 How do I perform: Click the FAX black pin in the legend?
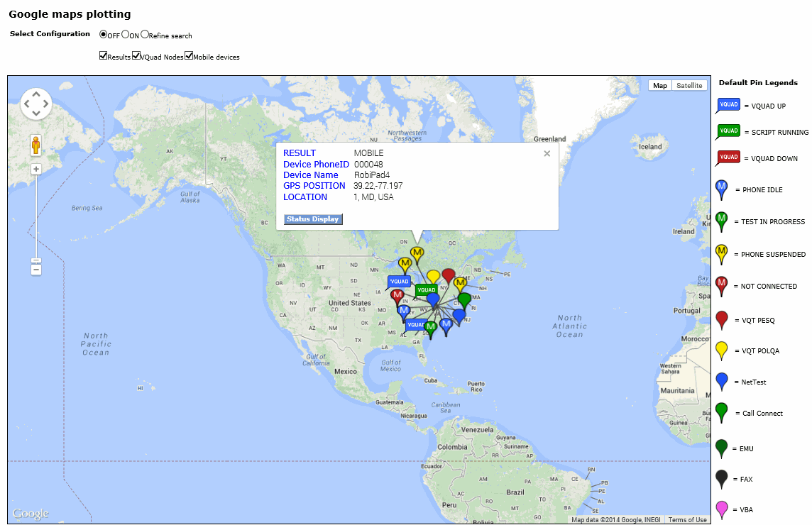721,480
